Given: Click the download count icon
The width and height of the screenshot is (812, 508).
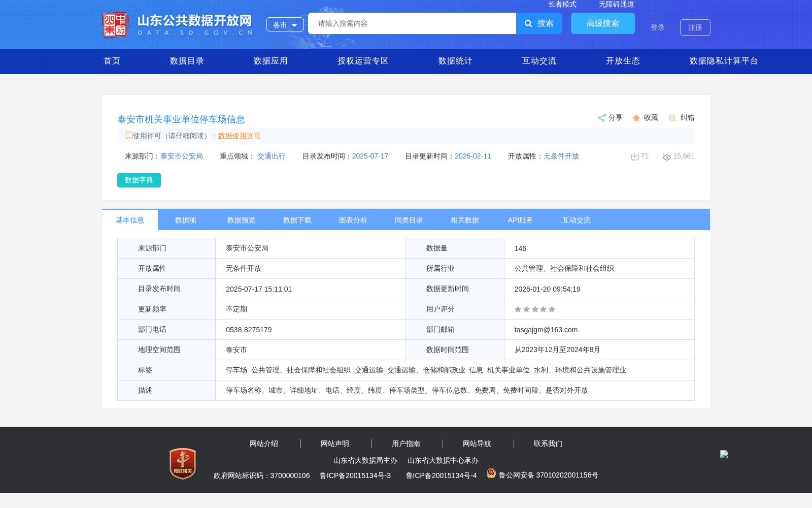Looking at the screenshot, I should click(x=634, y=156).
